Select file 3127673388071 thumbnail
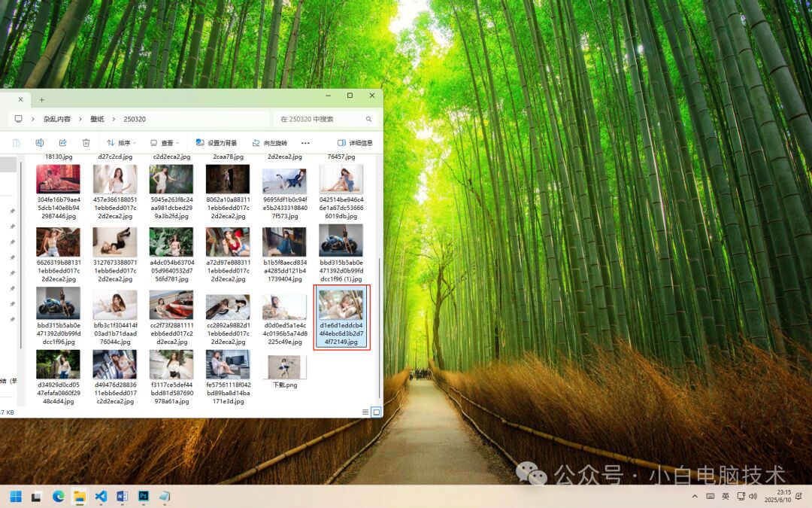 tap(115, 242)
